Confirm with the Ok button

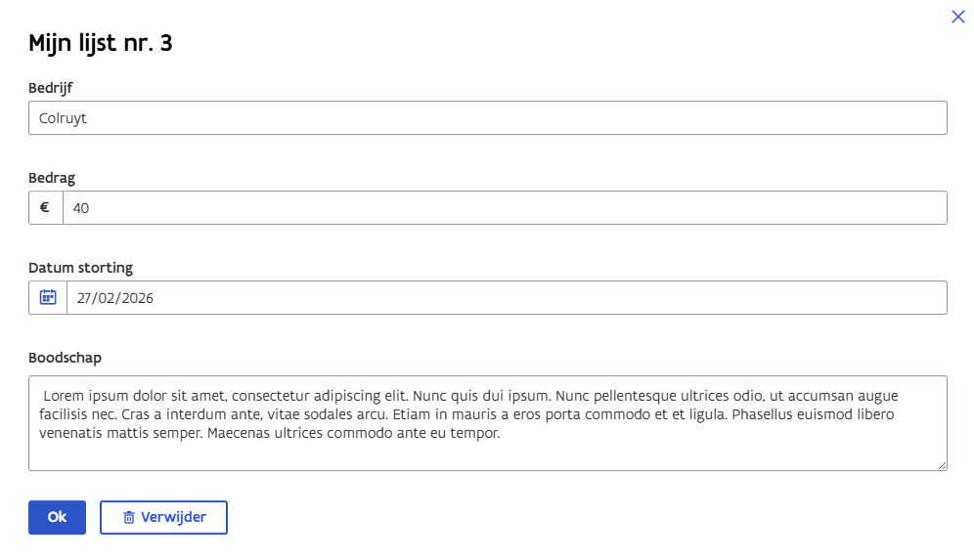click(x=57, y=517)
